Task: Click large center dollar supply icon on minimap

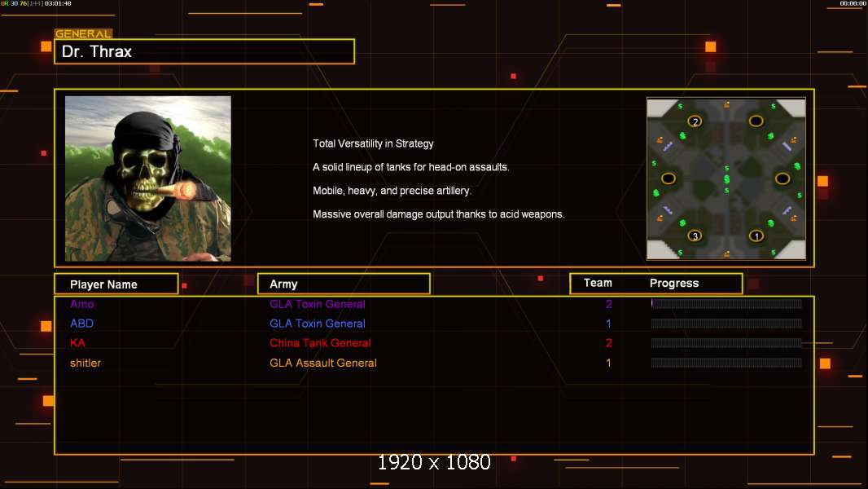Action: coord(726,178)
